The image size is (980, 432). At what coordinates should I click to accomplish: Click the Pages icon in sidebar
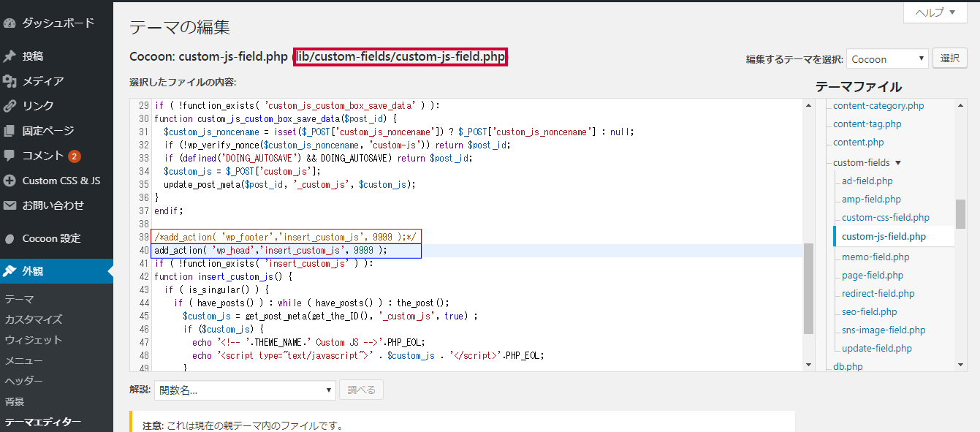pos(10,131)
